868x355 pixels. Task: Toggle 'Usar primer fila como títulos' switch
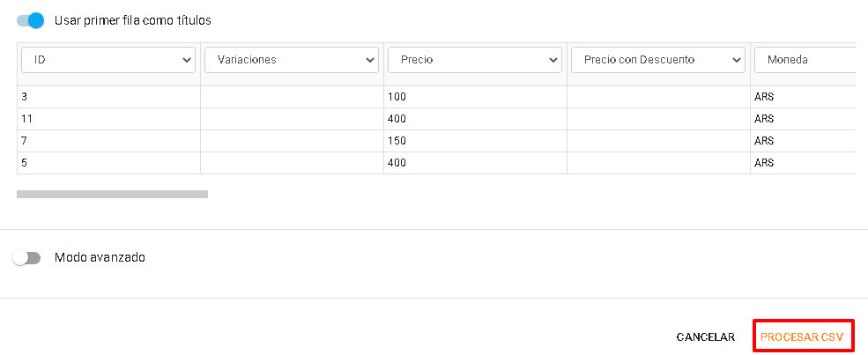click(x=31, y=20)
